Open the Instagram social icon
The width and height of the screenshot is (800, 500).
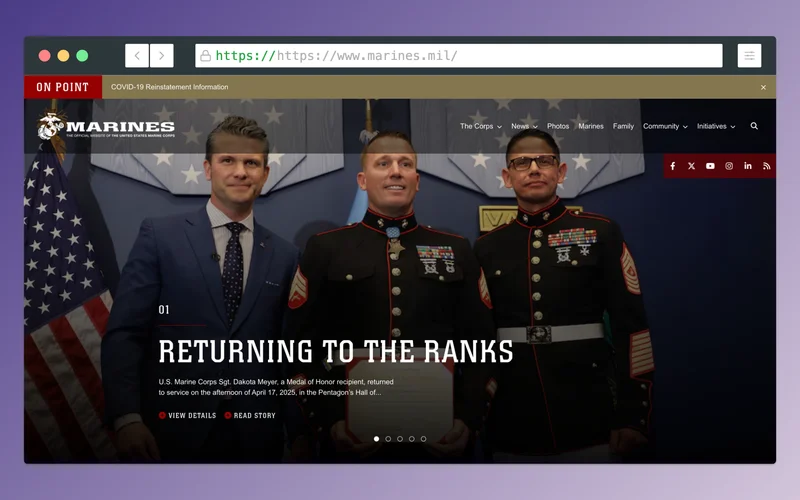coord(729,166)
